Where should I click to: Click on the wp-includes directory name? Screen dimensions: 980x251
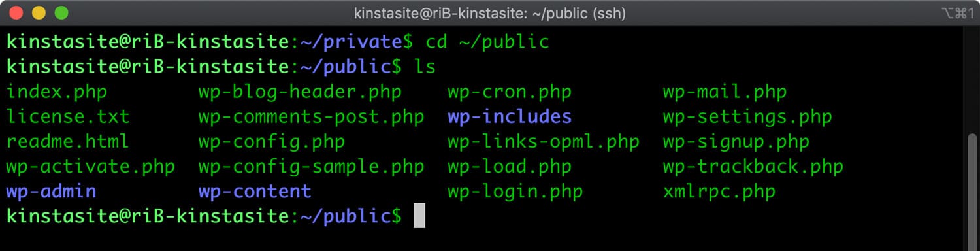[x=510, y=117]
